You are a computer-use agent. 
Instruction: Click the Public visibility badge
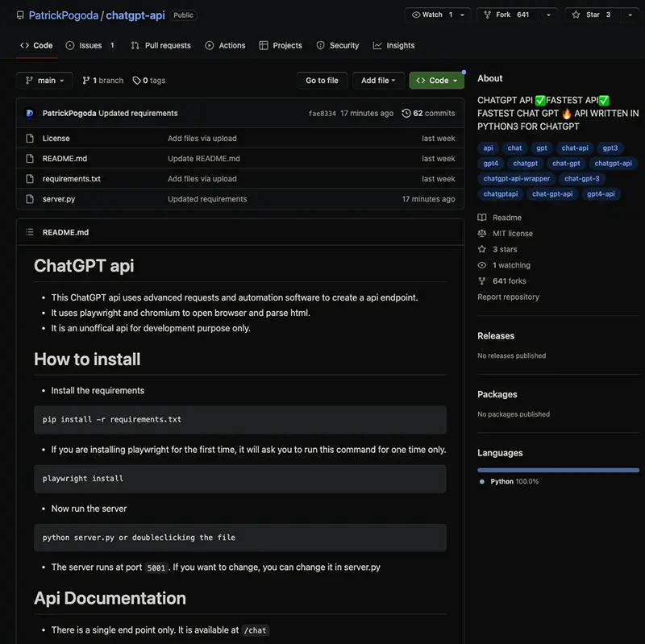[183, 15]
